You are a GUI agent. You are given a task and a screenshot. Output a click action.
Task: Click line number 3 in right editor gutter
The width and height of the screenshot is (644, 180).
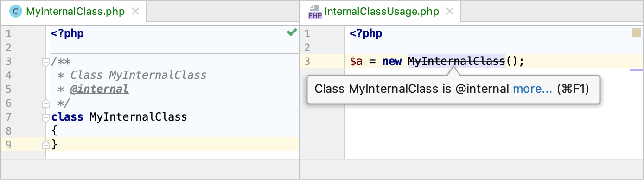coord(307,61)
